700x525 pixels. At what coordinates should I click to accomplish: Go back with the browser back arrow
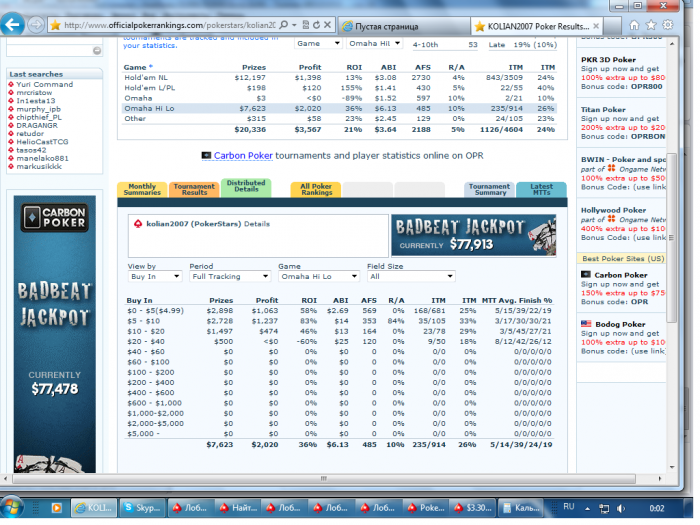point(12,25)
